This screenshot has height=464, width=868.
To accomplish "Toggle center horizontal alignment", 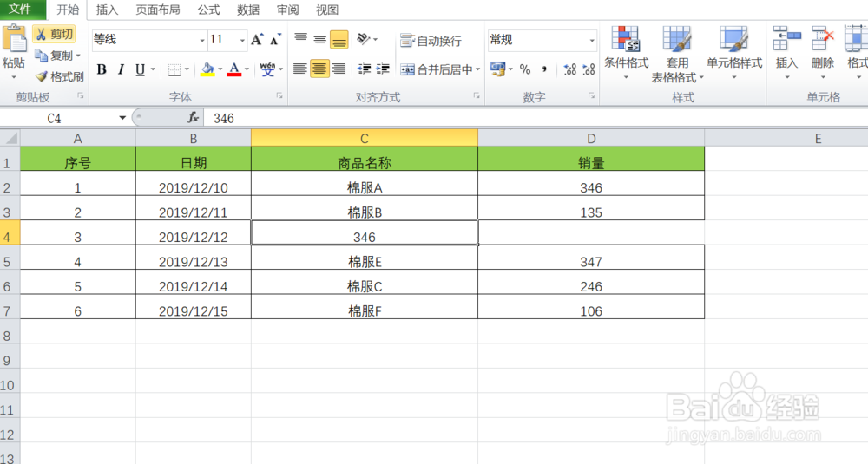I will 319,69.
